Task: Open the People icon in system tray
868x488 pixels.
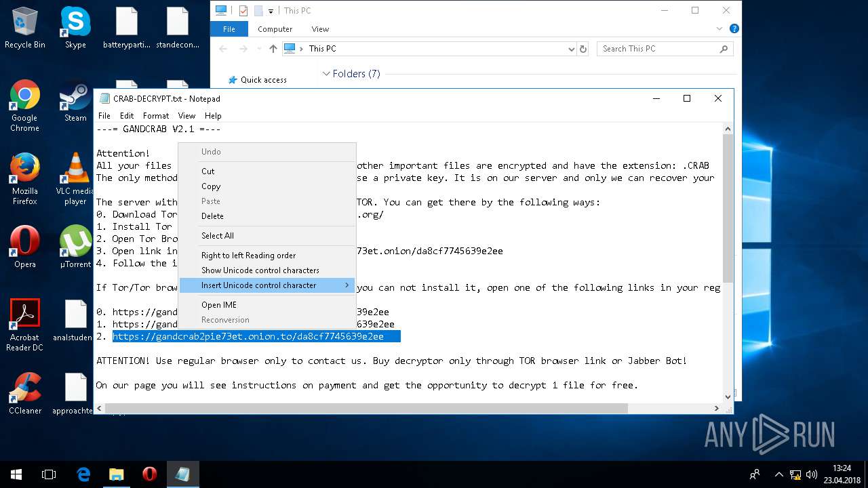Action: pyautogui.click(x=754, y=474)
